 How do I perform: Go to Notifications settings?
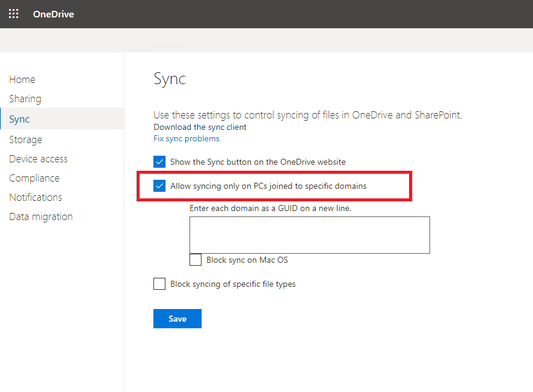click(35, 197)
